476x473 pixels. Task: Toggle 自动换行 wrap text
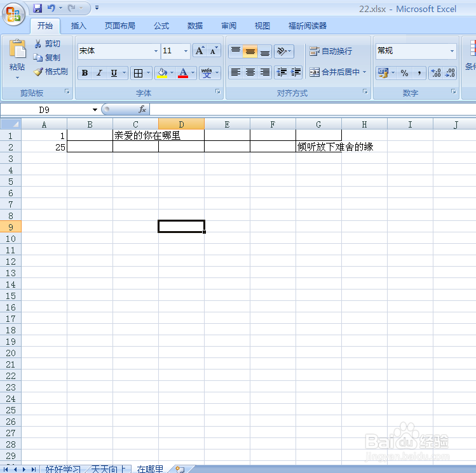(331, 51)
